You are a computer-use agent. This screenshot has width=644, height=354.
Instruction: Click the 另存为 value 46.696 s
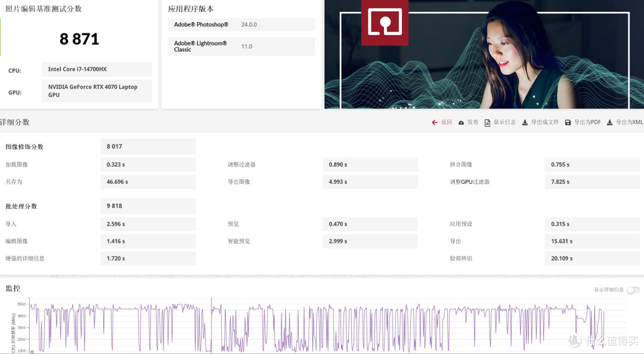(148, 181)
